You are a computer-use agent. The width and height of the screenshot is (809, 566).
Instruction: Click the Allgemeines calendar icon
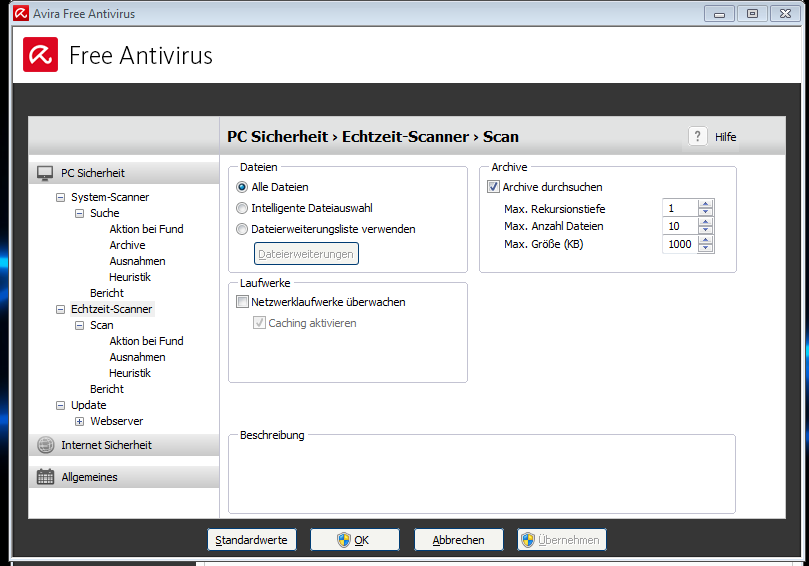[45, 477]
